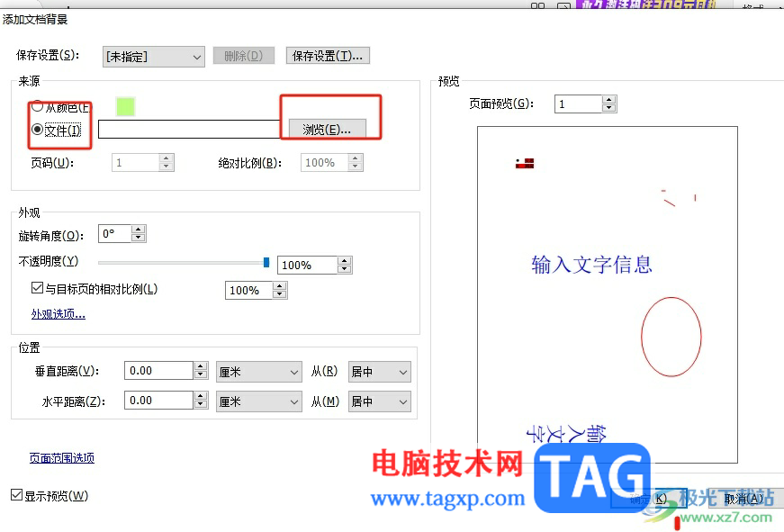Click the 绝对比例(B) percentage field

pos(325,163)
